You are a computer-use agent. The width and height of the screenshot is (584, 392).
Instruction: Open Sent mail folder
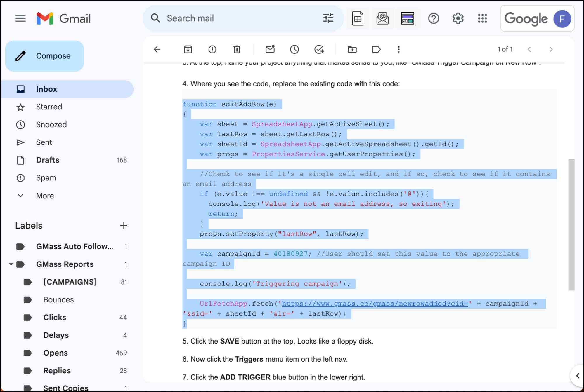pyautogui.click(x=67, y=142)
